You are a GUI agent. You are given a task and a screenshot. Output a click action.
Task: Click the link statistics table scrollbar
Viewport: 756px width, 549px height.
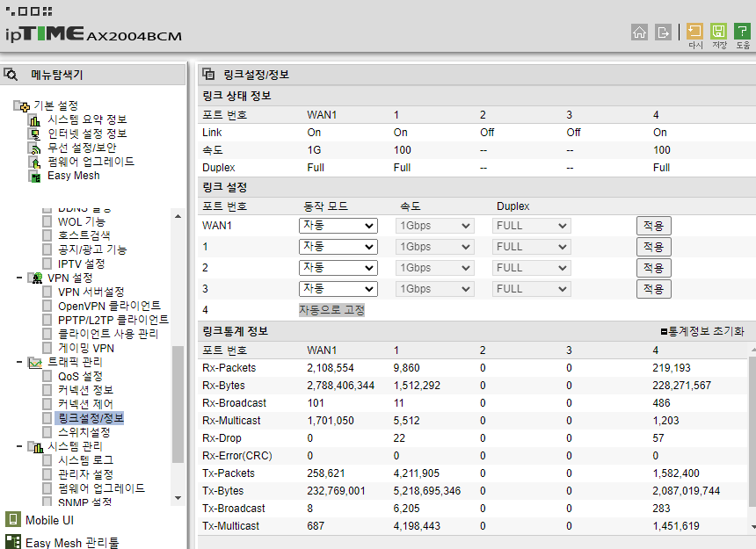click(x=752, y=432)
